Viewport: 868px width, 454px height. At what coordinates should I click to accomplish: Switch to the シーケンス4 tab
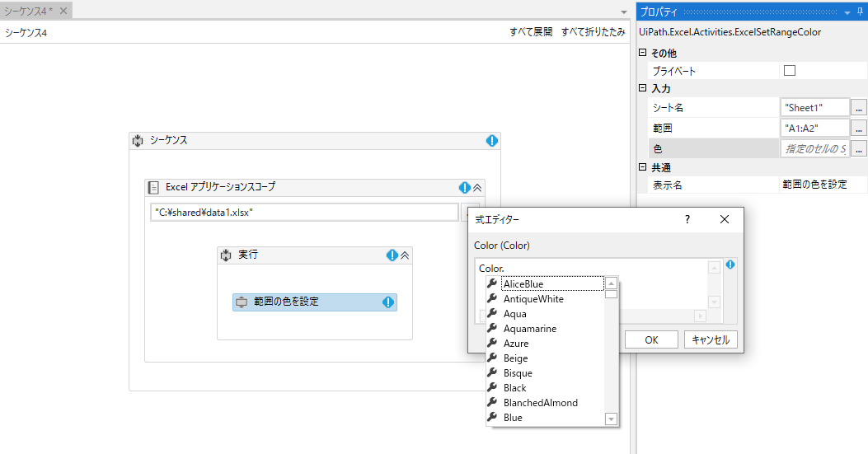click(29, 11)
